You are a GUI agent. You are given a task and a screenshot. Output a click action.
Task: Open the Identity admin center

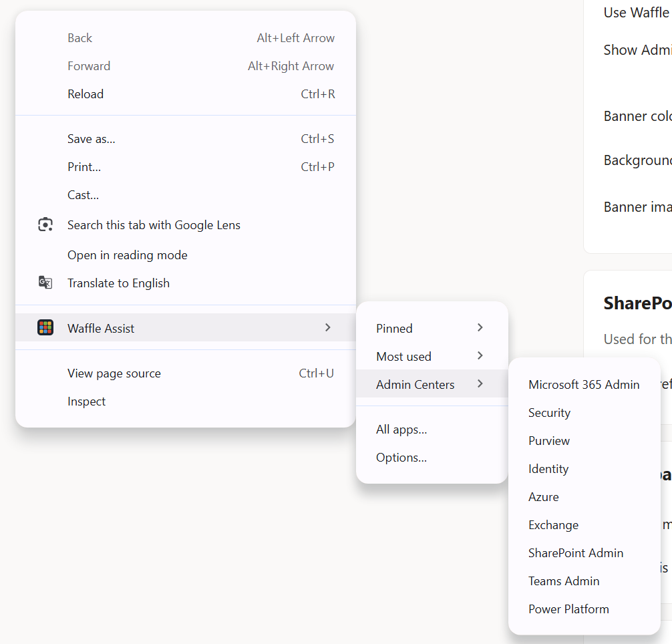(584, 469)
